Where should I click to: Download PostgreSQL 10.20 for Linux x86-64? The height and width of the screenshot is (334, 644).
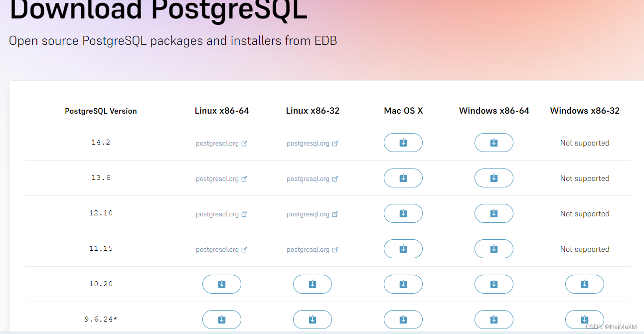pyautogui.click(x=221, y=284)
